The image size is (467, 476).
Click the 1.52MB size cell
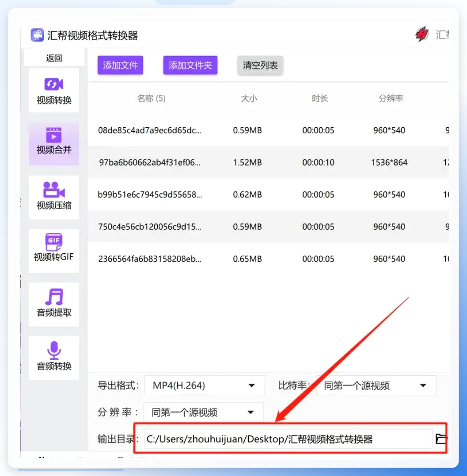point(247,162)
